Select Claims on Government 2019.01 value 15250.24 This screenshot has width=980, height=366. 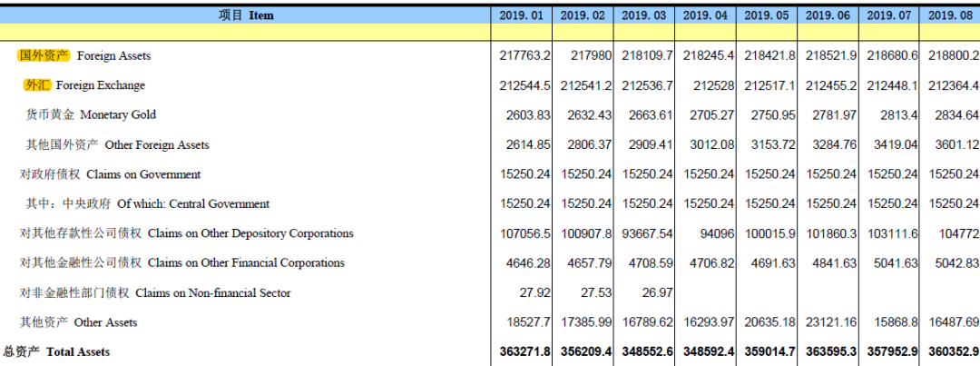525,174
